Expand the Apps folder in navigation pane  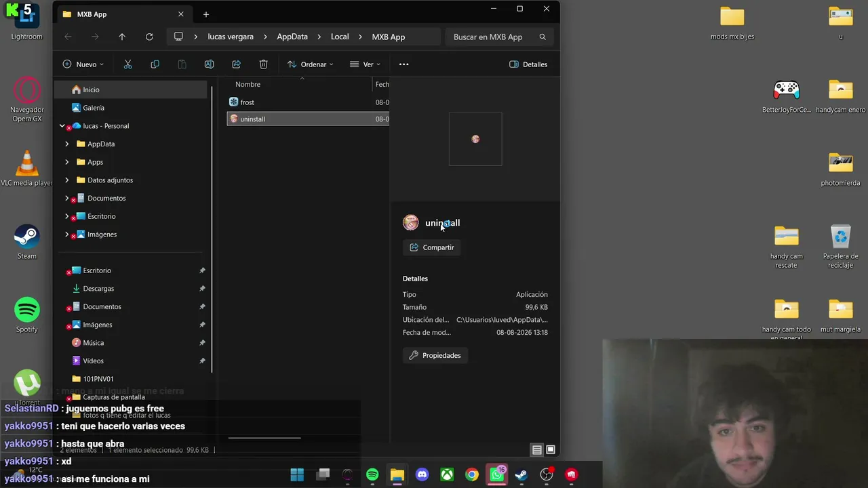pyautogui.click(x=66, y=162)
